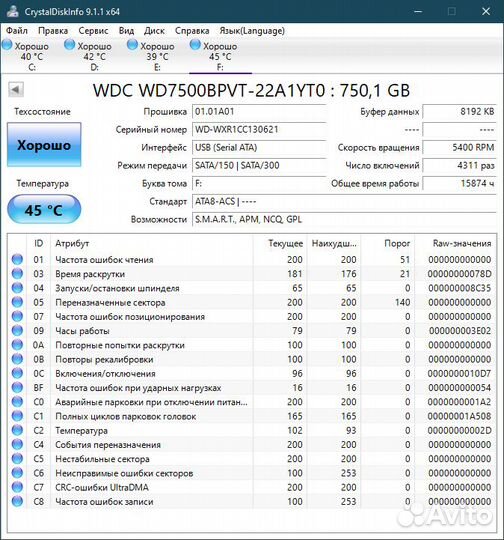Click the 45 °C temperature button
The width and height of the screenshot is (504, 540).
click(44, 209)
